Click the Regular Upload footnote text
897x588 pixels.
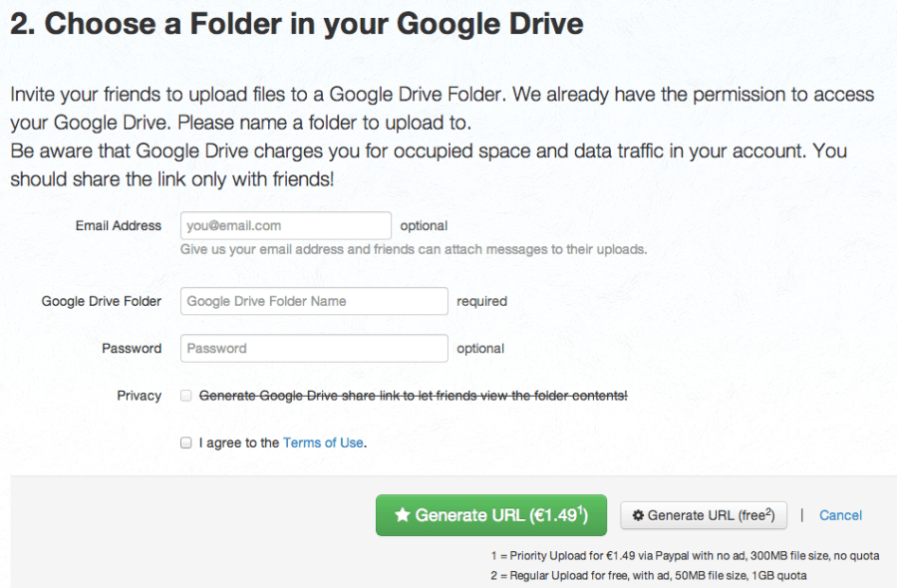648,575
